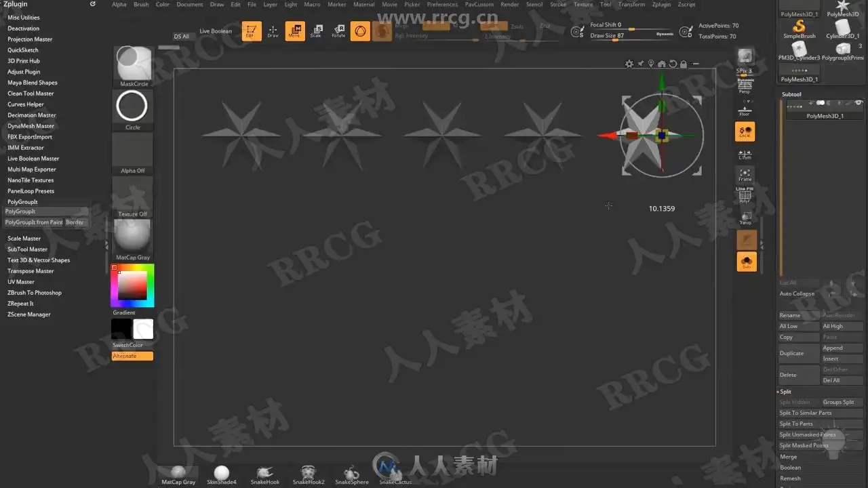Collapse the Subtool palette header
The image size is (868, 488).
pyautogui.click(x=791, y=94)
